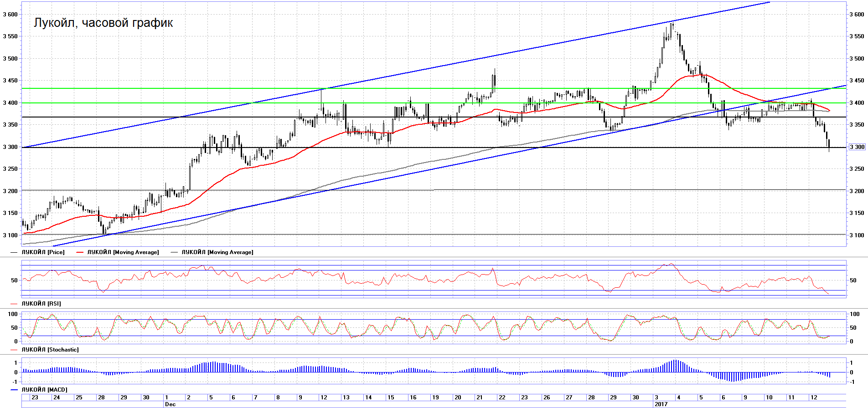Click '3 200' on the left price axis
This screenshot has width=868, height=408.
pyautogui.click(x=10, y=191)
